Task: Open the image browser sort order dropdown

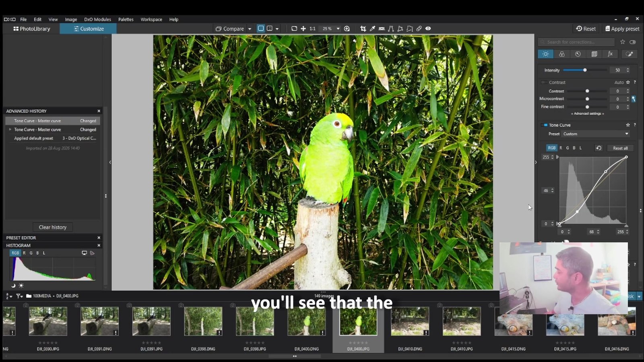Action: click(9, 296)
